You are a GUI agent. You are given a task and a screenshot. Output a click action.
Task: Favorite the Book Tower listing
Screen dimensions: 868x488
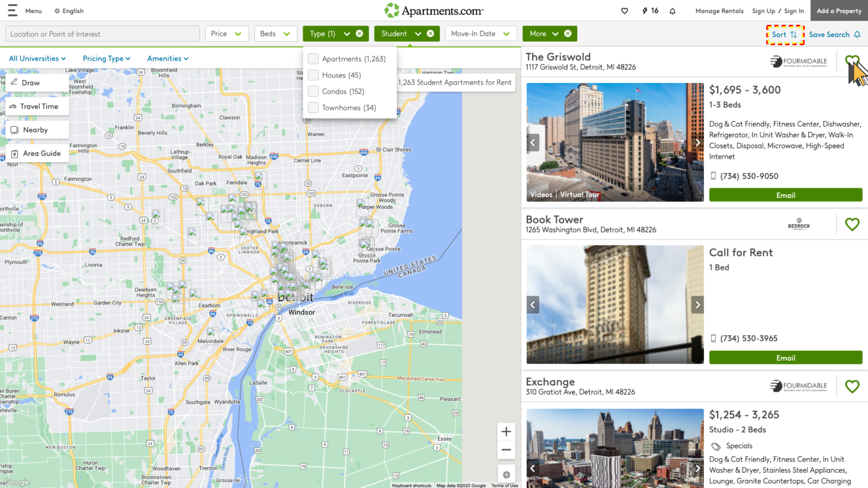click(x=852, y=224)
